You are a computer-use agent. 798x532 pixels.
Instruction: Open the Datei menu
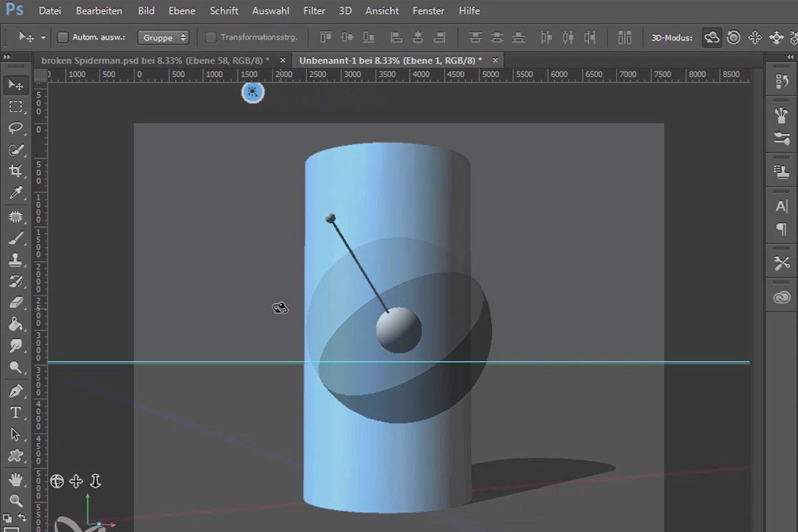click(49, 11)
